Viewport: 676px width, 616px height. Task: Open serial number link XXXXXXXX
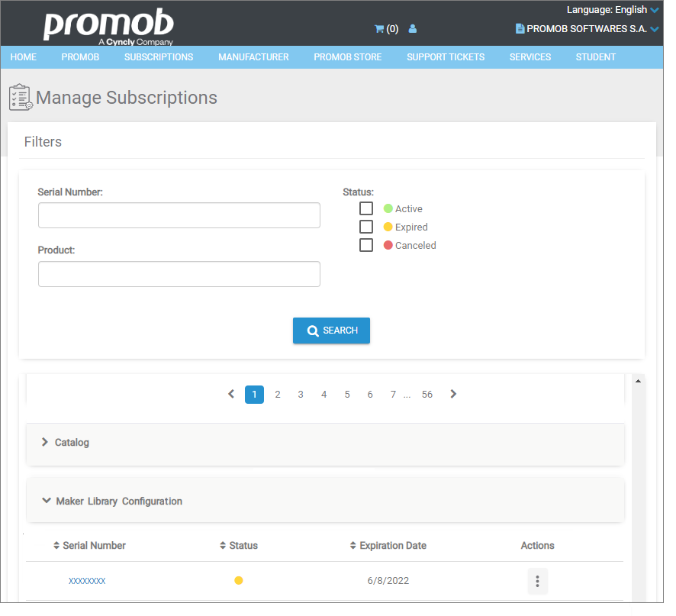click(x=87, y=581)
